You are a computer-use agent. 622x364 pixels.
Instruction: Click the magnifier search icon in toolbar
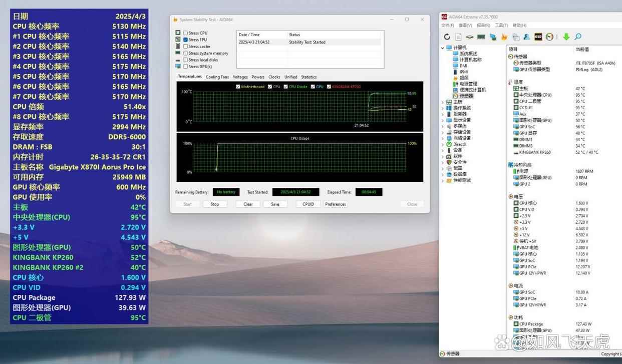(578, 37)
